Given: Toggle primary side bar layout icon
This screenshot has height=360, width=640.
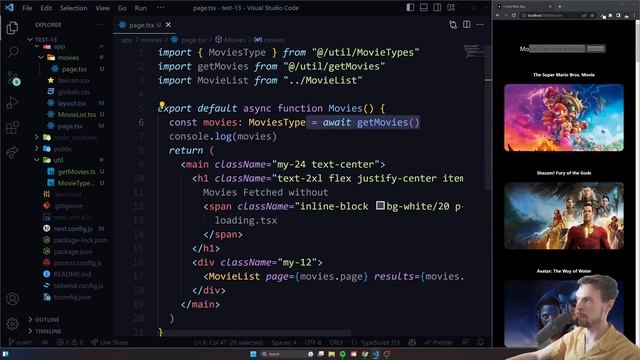Looking at the screenshot, I should coord(410,7).
